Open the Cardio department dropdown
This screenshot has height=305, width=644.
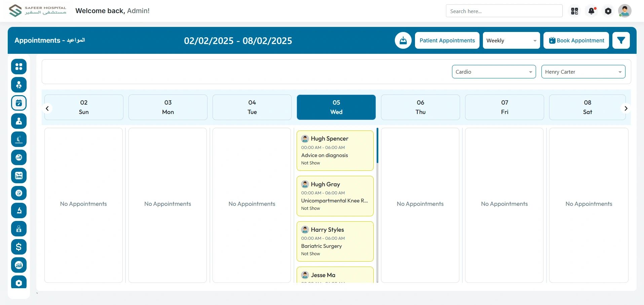(x=493, y=72)
